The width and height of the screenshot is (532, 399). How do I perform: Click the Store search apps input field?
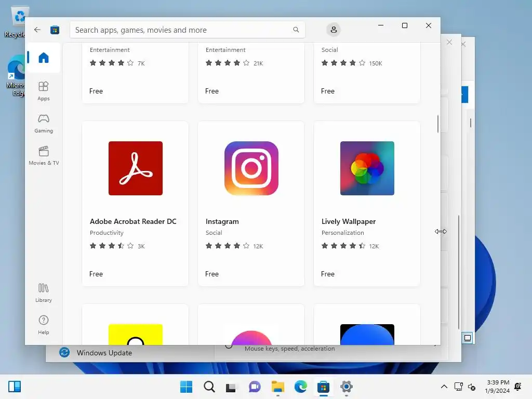tap(187, 30)
